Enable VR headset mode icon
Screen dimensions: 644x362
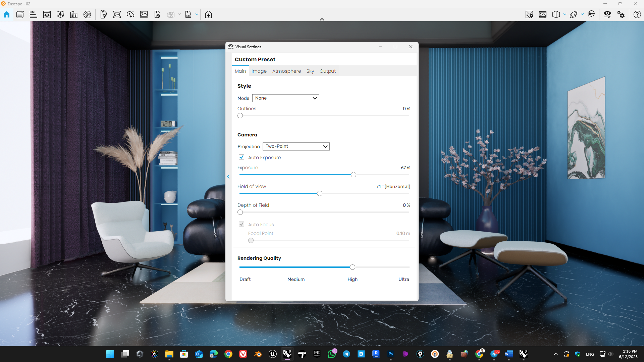(x=591, y=14)
